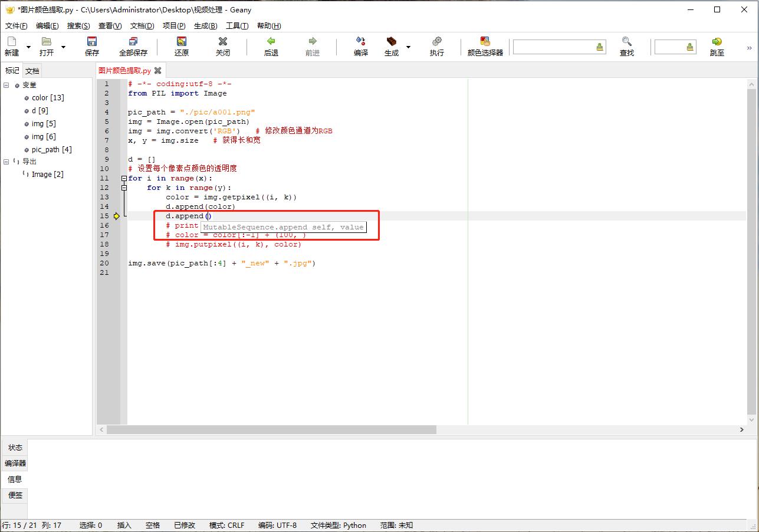Screen dimensions: 759x532
Task: Build with the 生成 brick icon
Action: click(392, 41)
